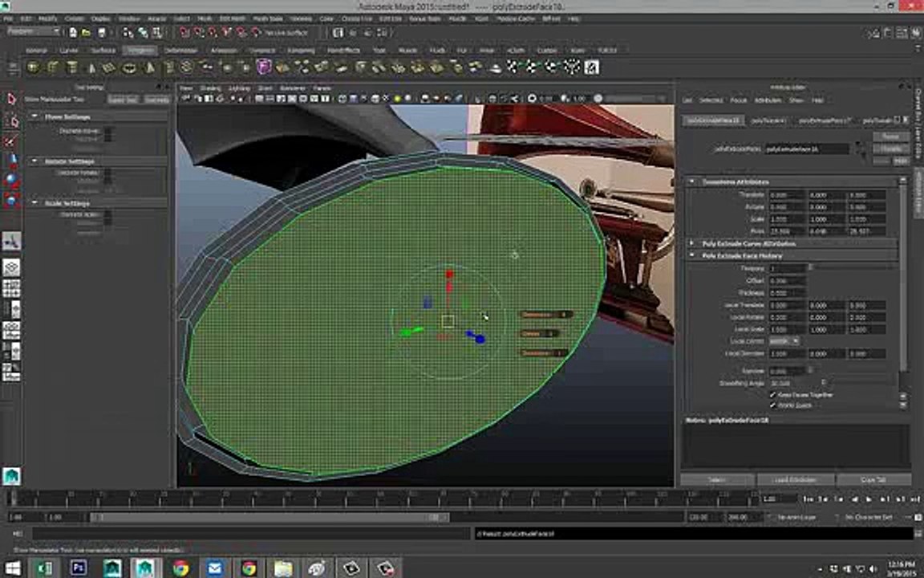Click the Copy Tab button

[873, 479]
